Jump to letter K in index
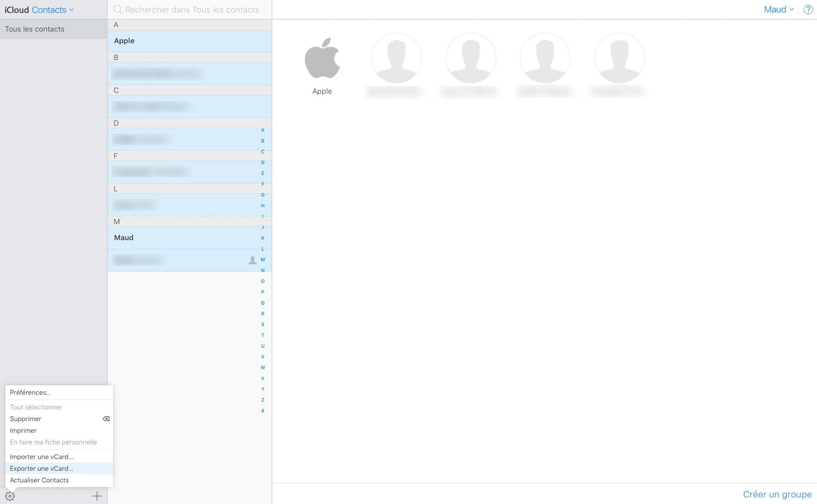The width and height of the screenshot is (817, 504). coord(263,238)
